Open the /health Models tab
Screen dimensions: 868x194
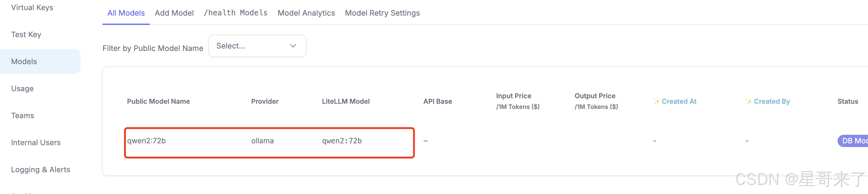click(x=235, y=13)
